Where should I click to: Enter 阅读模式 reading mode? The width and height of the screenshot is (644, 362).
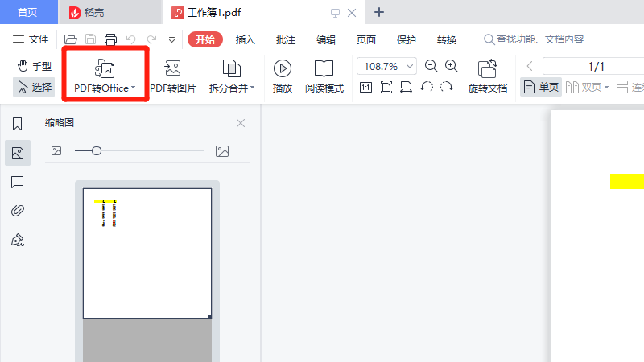click(x=324, y=75)
